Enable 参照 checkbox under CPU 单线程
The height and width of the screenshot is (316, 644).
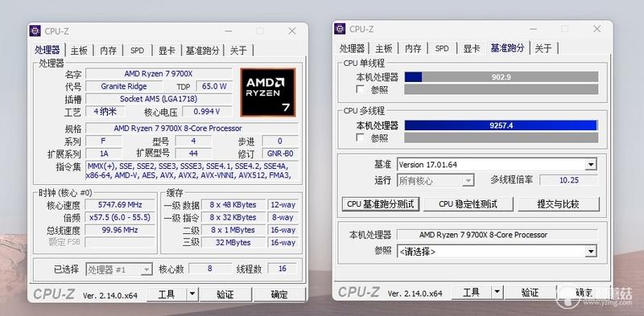(x=360, y=89)
